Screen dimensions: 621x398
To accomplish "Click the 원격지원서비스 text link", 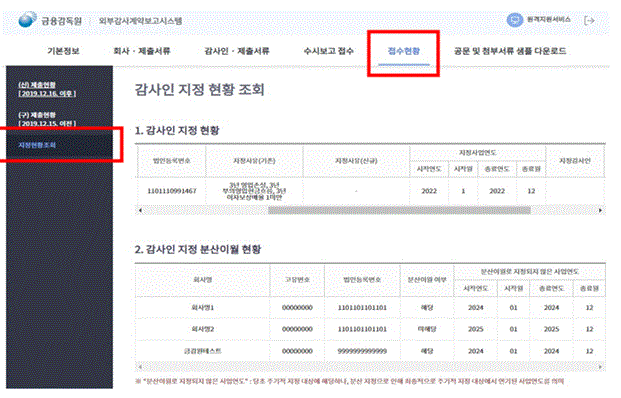I will pyautogui.click(x=549, y=19).
